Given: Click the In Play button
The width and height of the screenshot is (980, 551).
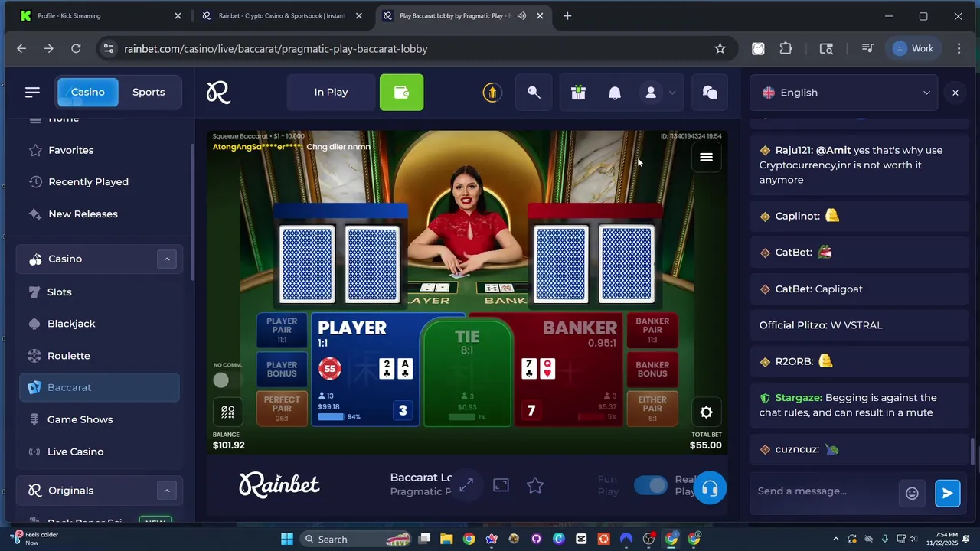Looking at the screenshot, I should click(331, 92).
